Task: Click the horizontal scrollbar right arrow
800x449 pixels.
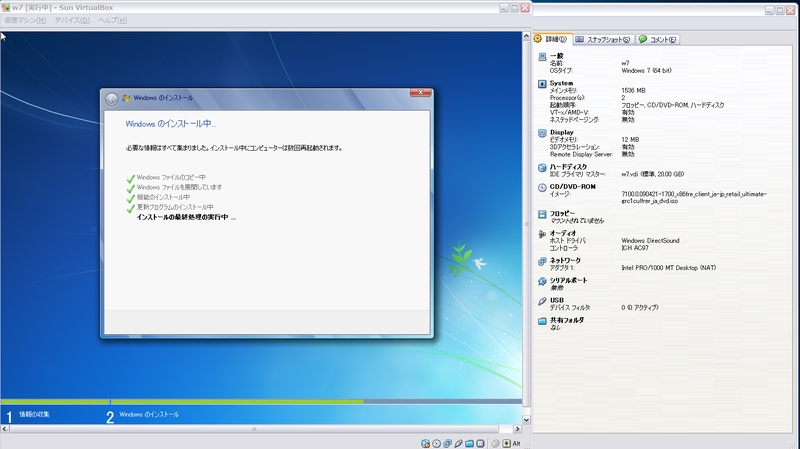Action: (x=517, y=429)
